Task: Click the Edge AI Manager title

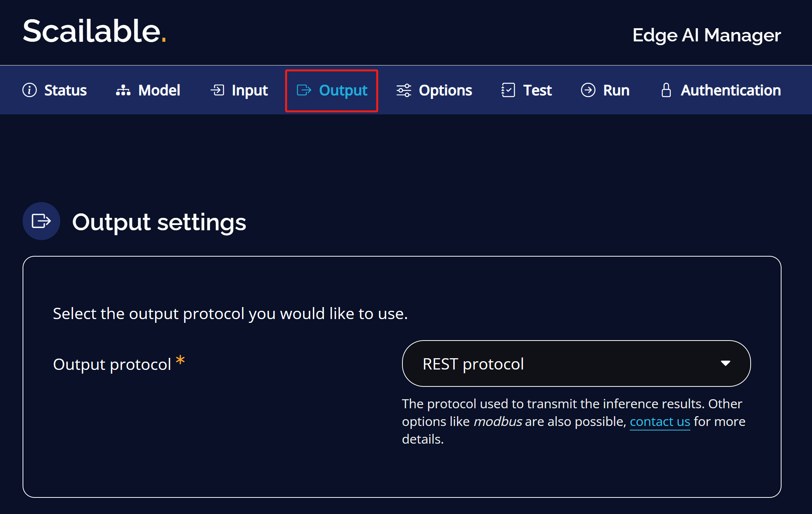Action: [707, 35]
